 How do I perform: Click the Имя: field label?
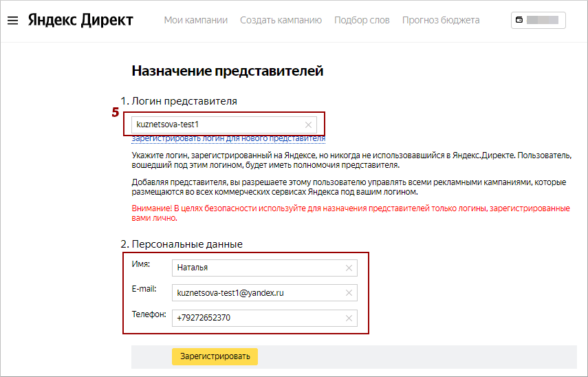tap(140, 264)
